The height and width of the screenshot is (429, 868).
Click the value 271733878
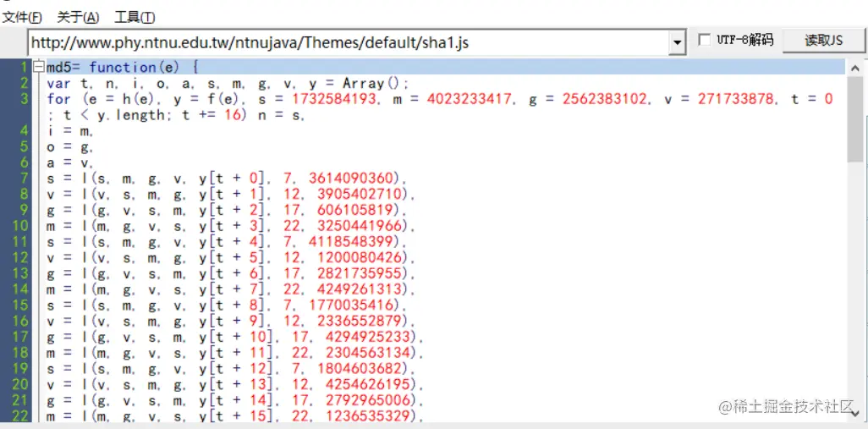[735, 100]
